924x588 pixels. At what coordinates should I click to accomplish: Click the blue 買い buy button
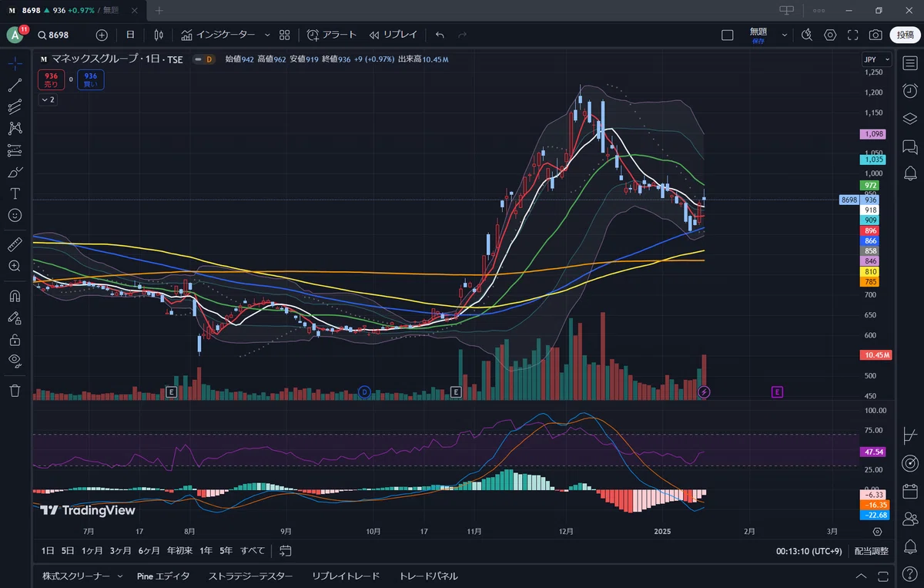[x=91, y=79]
